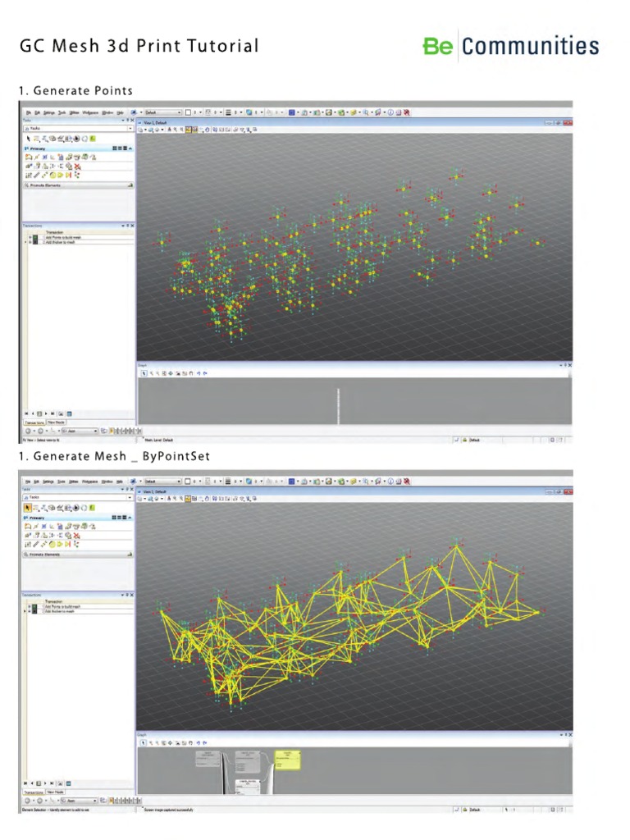Toggle the highlighted snap icon in the Generate Points bottom toolbar
This screenshot has width=630, height=840.
(112, 431)
